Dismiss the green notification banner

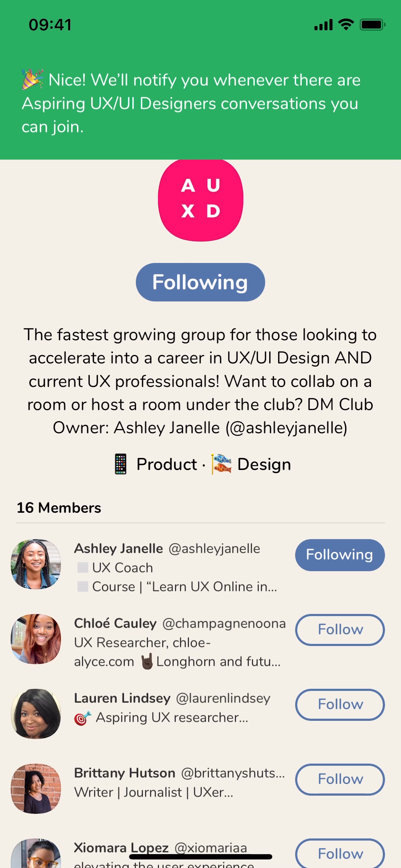tap(200, 103)
